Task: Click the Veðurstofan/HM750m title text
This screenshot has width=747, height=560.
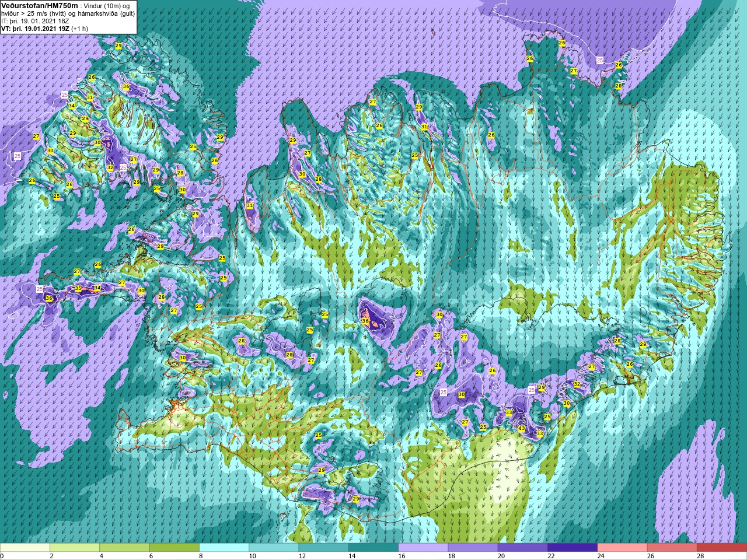Action: pos(39,5)
